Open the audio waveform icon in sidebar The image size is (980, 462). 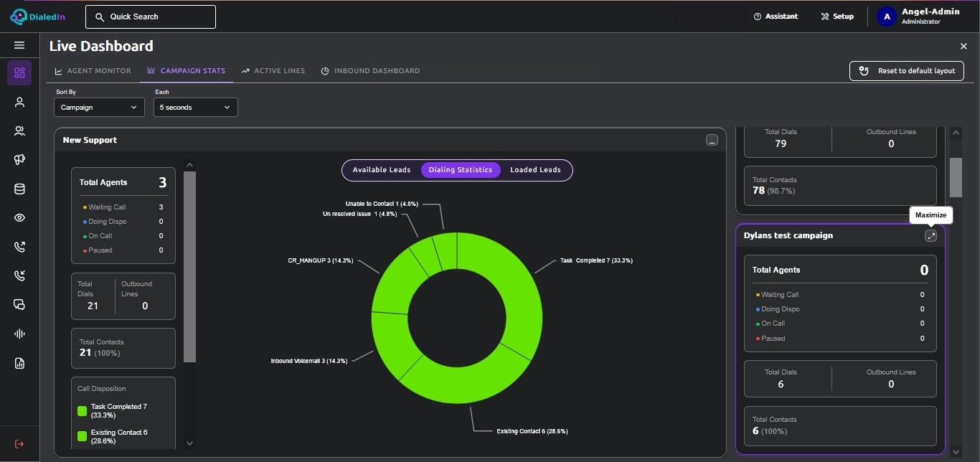click(x=19, y=334)
